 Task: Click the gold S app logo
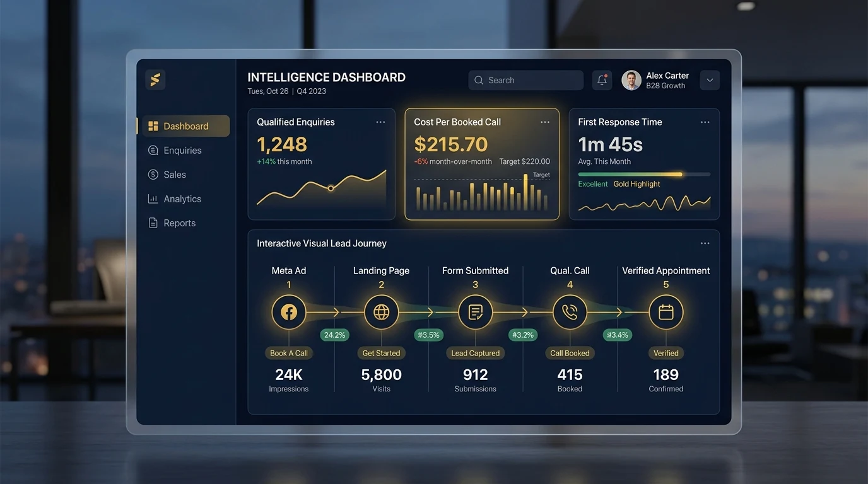pyautogui.click(x=155, y=79)
